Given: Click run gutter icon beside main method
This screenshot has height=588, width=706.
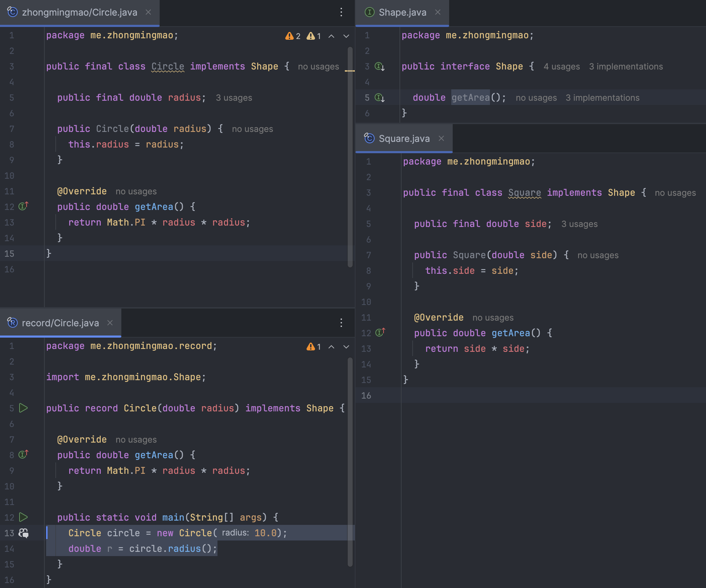Looking at the screenshot, I should click(x=23, y=517).
